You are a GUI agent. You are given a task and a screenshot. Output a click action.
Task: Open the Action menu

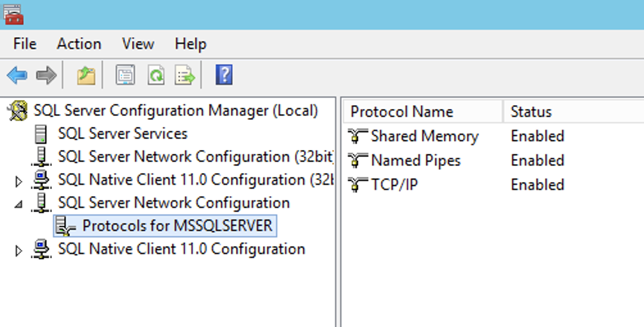pos(79,44)
